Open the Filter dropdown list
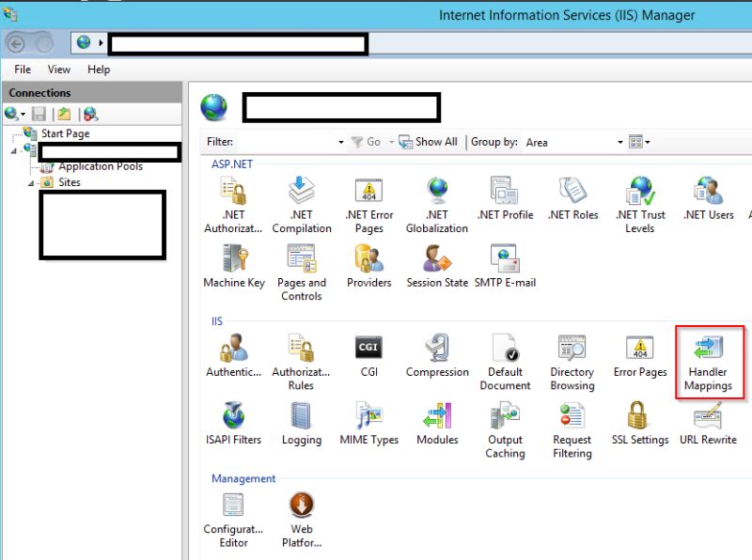The width and height of the screenshot is (752, 560). click(x=341, y=142)
